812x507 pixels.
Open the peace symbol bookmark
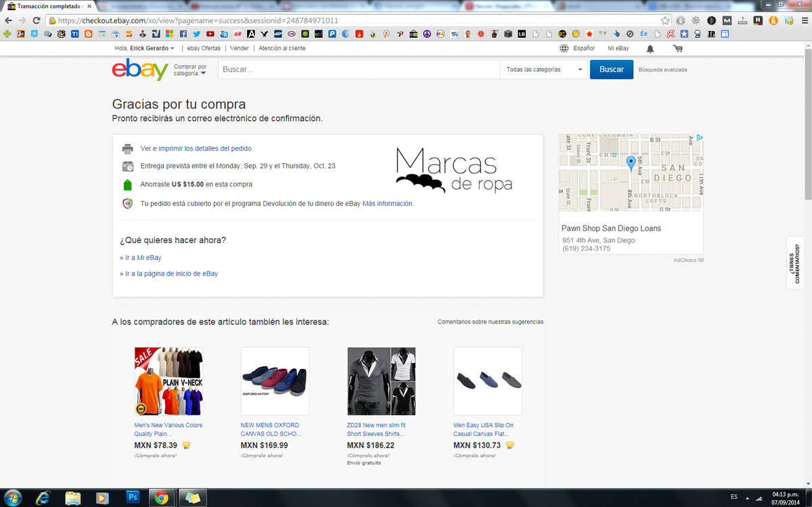pyautogui.click(x=427, y=33)
